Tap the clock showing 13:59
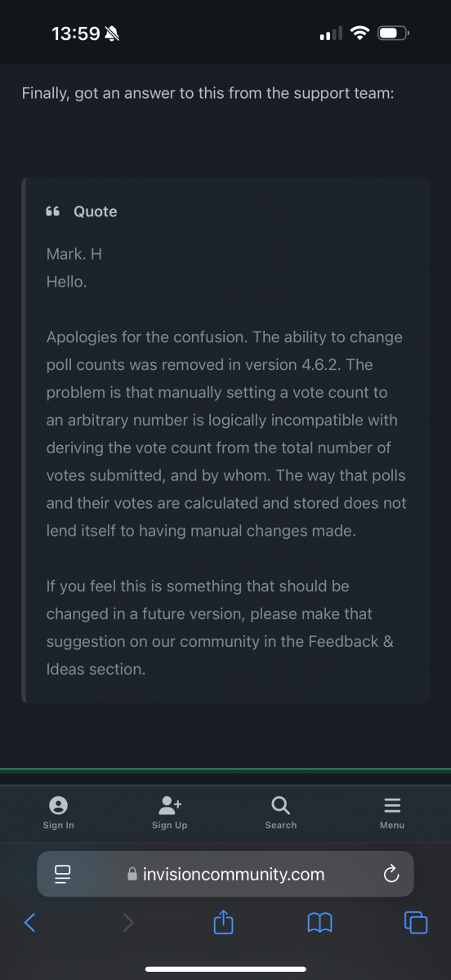This screenshot has height=980, width=451. coord(76,33)
